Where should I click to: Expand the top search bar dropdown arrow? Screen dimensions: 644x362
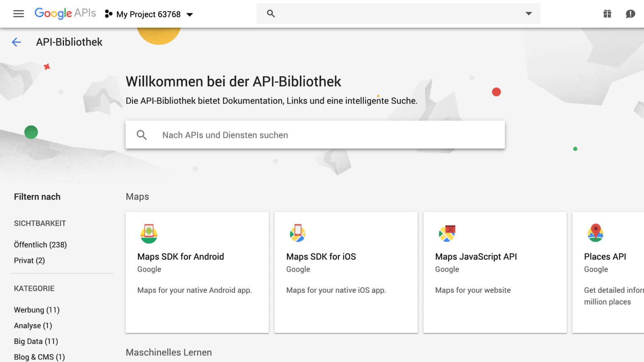coord(529,14)
